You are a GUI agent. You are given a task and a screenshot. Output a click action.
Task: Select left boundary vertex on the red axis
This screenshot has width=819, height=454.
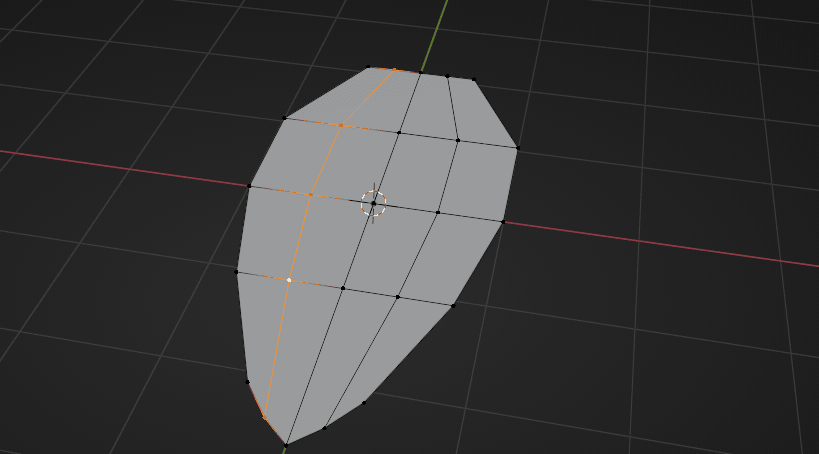249,185
